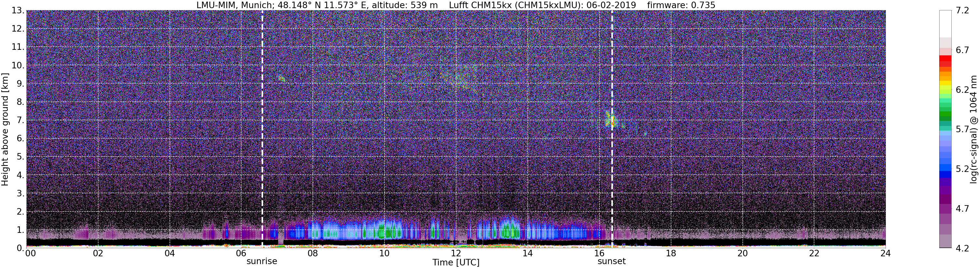Click the '06' tick on the time axis

coord(241,253)
